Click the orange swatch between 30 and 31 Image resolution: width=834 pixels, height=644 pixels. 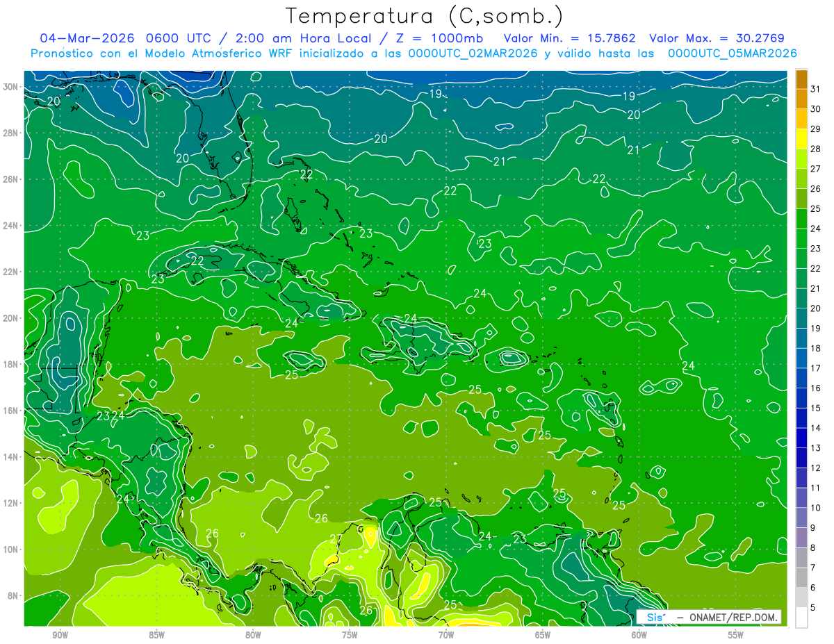(x=801, y=99)
